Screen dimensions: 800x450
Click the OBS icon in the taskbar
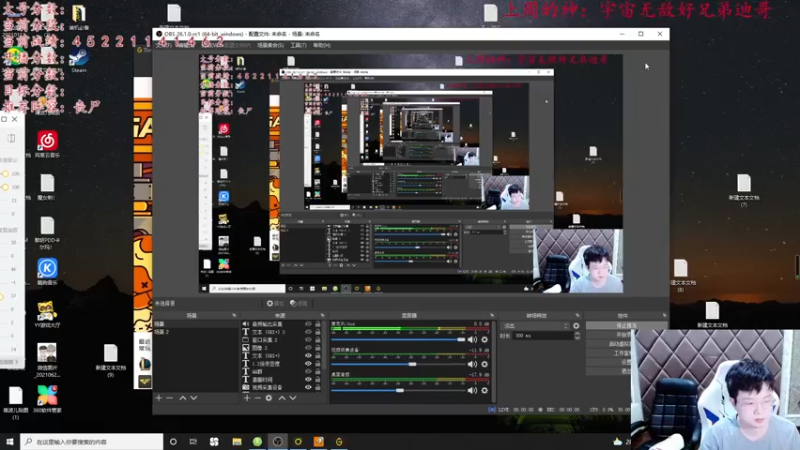click(x=278, y=441)
